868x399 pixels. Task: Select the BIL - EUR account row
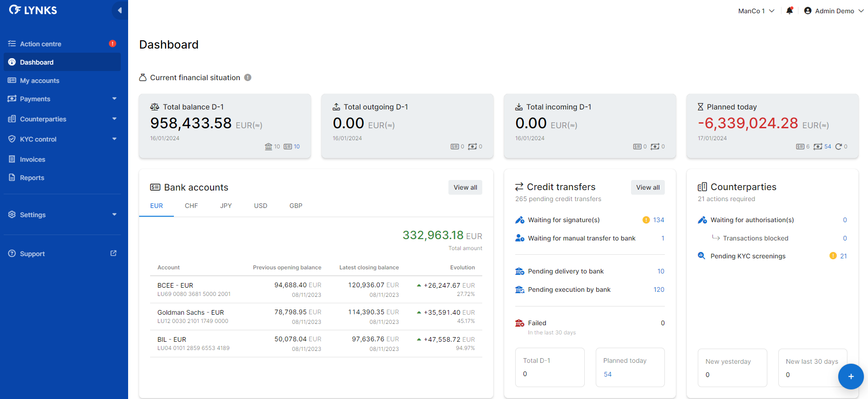pos(316,344)
